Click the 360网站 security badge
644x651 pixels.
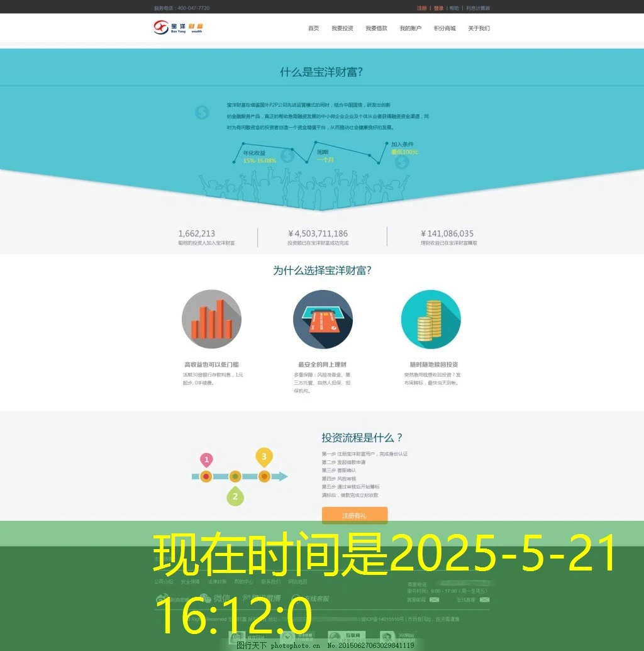[x=397, y=637]
